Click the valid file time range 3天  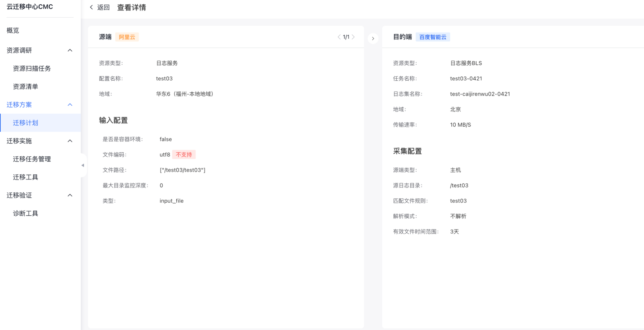coord(455,232)
